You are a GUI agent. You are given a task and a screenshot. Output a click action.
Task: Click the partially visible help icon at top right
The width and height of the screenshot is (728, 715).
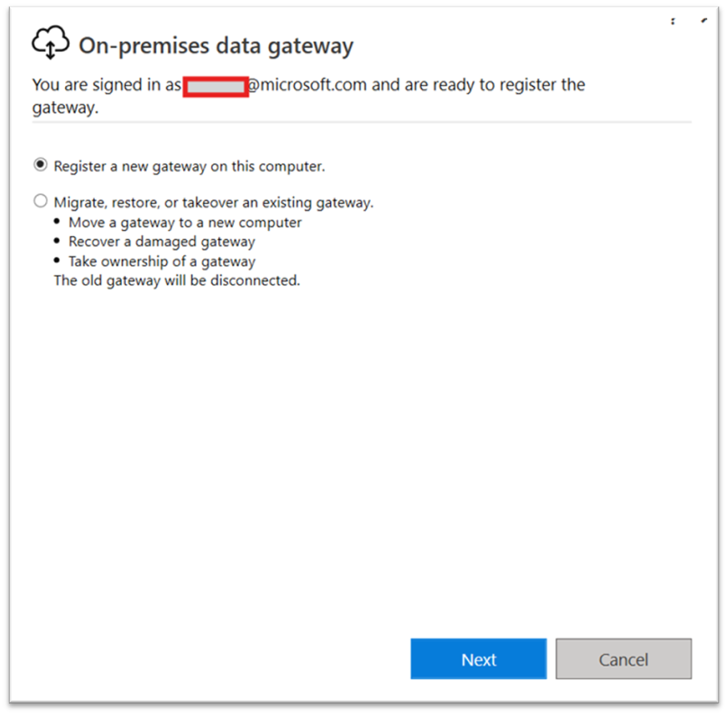[673, 22]
